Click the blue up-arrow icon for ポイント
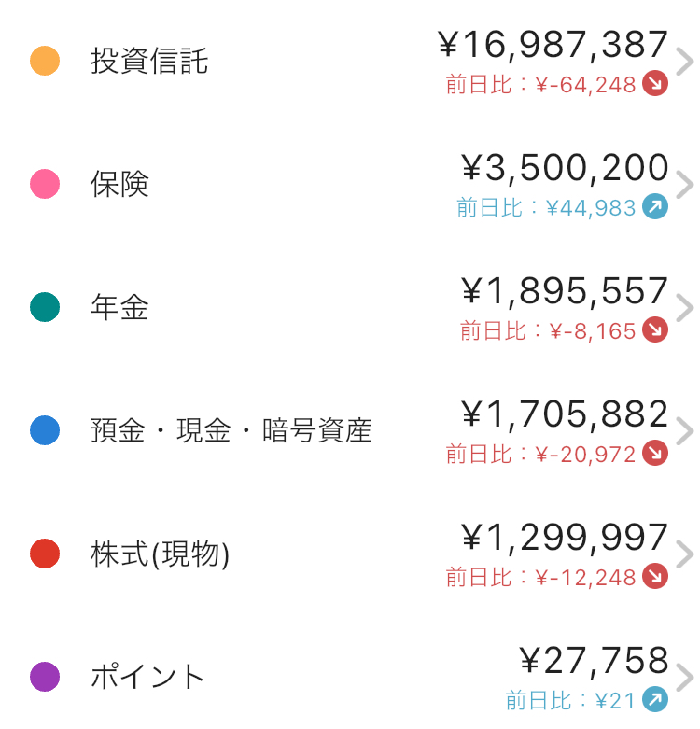Image resolution: width=700 pixels, height=729 pixels. [x=655, y=699]
